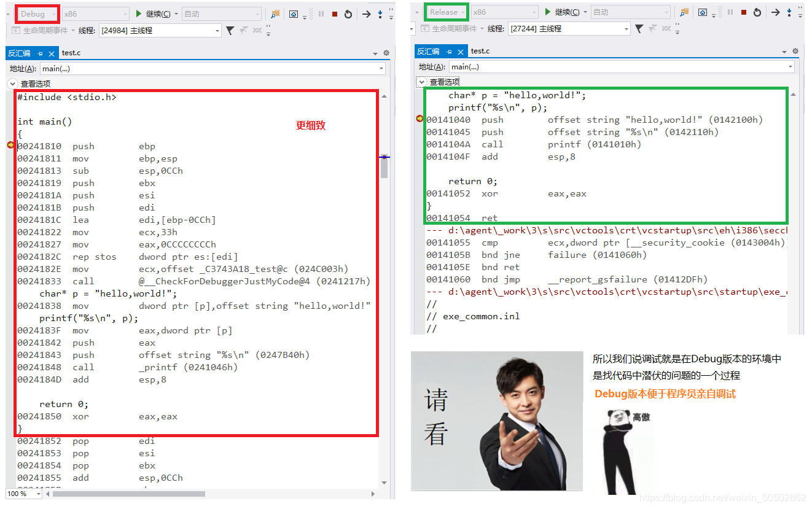Click scroll-up arrow of Release disassembly pane
812x509 pixels.
point(794,95)
